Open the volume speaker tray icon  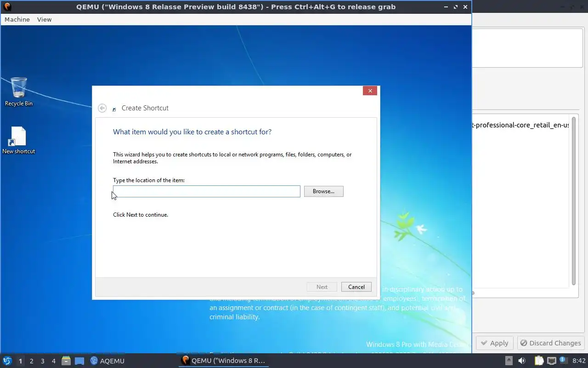(x=522, y=361)
